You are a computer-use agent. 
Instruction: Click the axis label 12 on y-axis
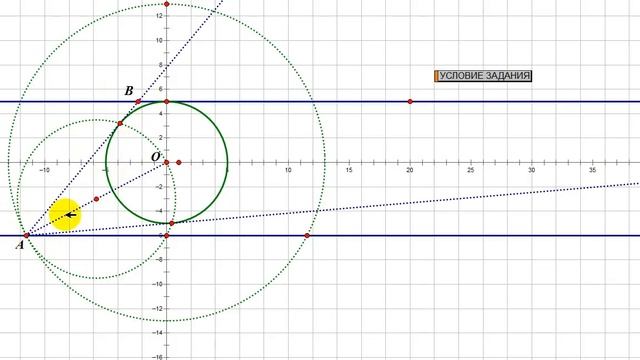(159, 16)
